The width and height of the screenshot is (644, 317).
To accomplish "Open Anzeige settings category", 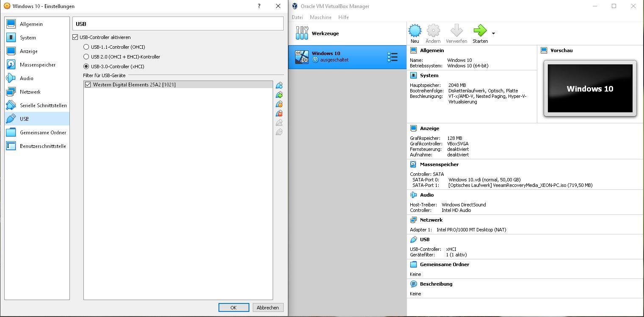I will pos(37,51).
